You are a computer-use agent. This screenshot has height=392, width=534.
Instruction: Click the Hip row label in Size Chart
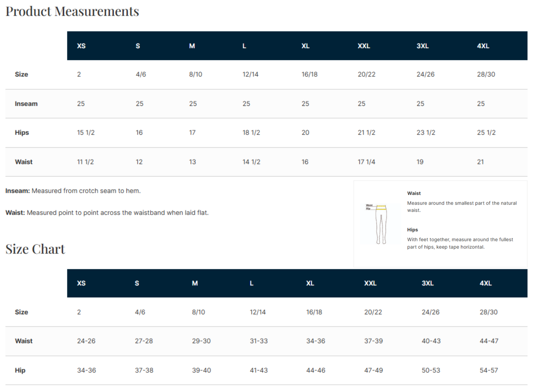point(20,370)
